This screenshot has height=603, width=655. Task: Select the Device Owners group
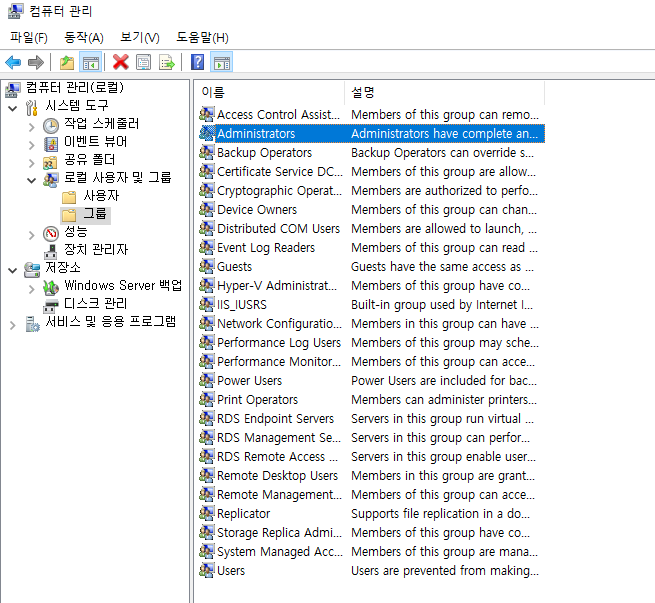[x=257, y=210]
